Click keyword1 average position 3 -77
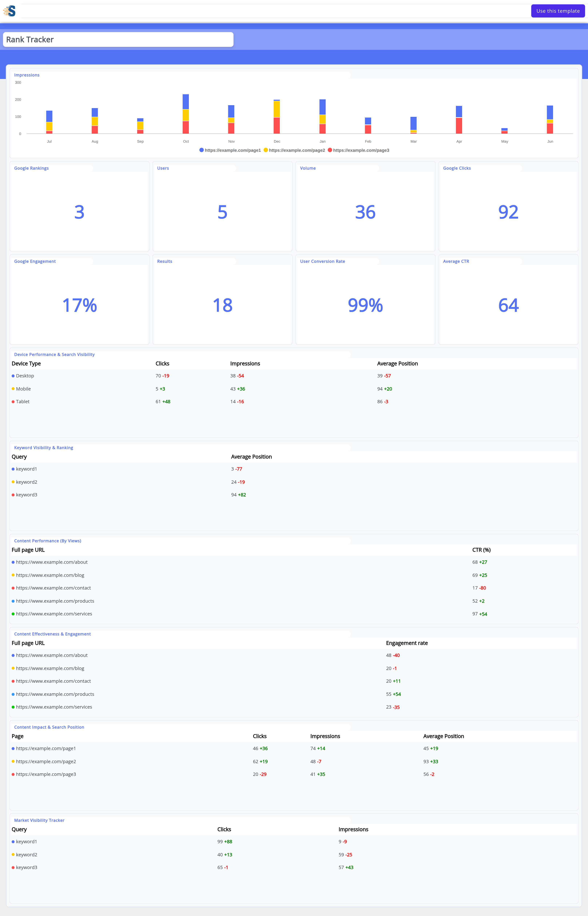Screen dimensions: 588x916 (236, 469)
